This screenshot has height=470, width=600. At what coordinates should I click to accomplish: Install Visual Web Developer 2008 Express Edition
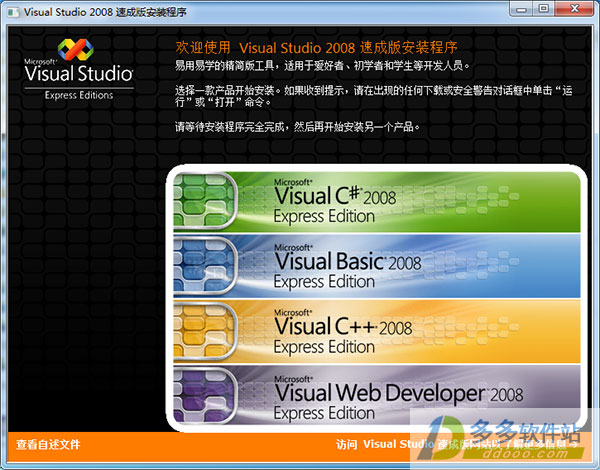(x=377, y=395)
